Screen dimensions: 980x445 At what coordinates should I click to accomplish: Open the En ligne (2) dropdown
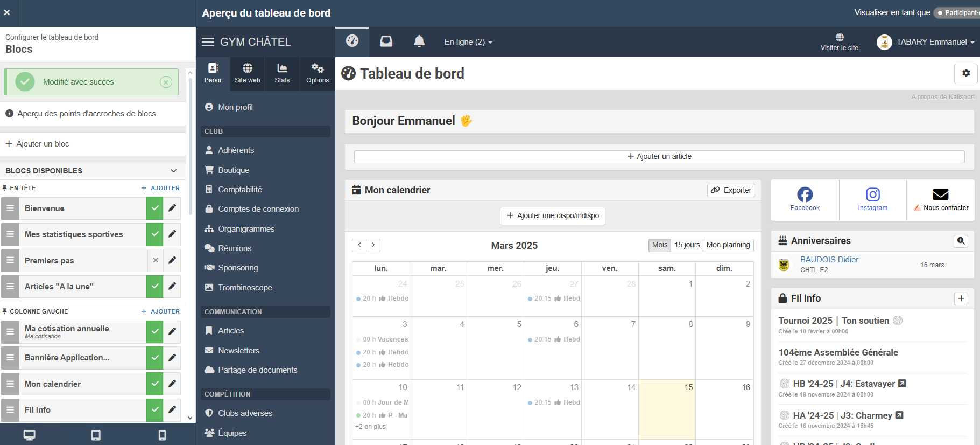click(x=468, y=42)
